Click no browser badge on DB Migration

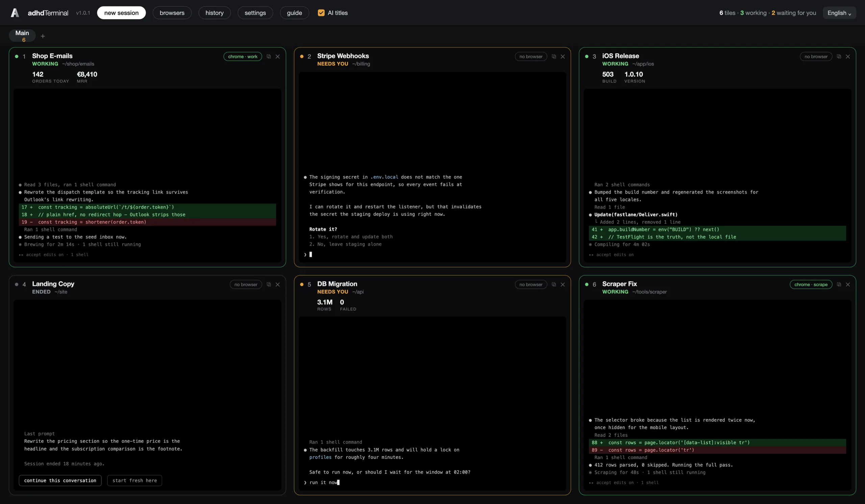[531, 285]
